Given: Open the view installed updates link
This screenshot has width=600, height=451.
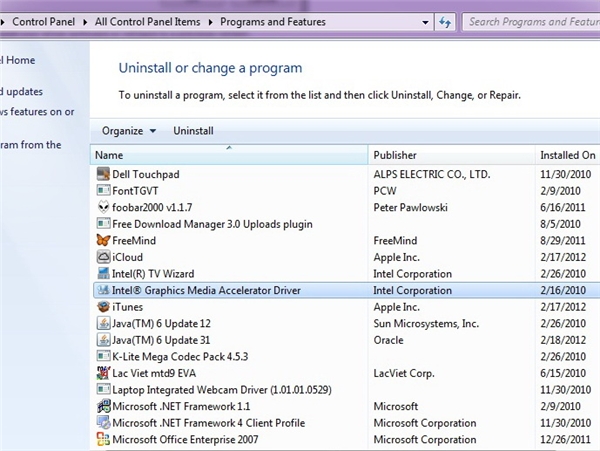Looking at the screenshot, I should pos(21,92).
